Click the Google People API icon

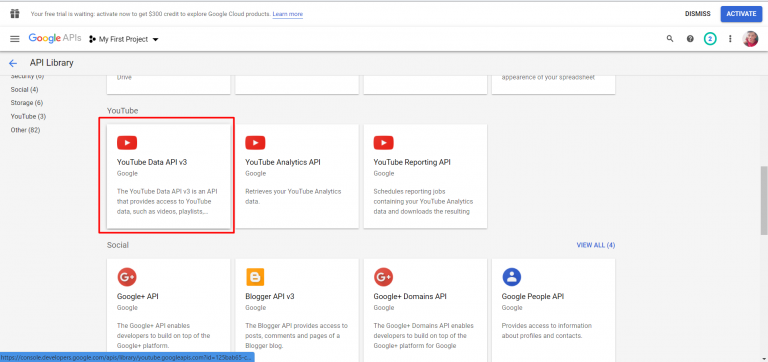click(512, 277)
